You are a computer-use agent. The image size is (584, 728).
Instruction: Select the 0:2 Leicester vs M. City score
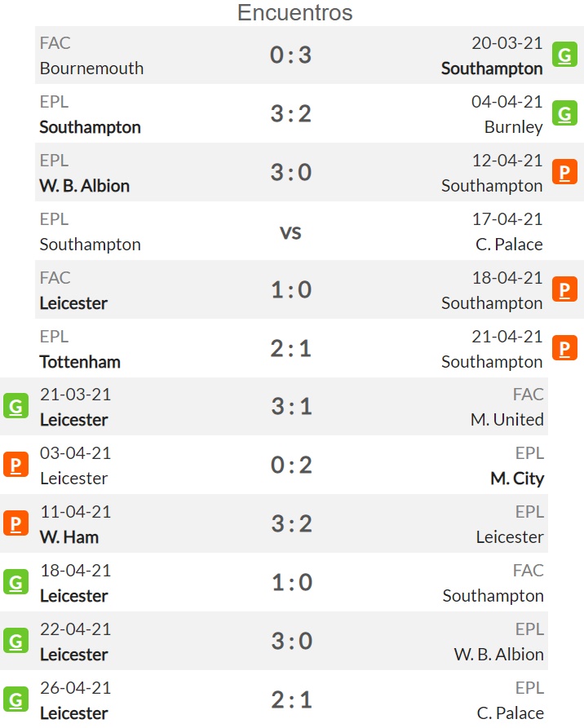point(291,465)
